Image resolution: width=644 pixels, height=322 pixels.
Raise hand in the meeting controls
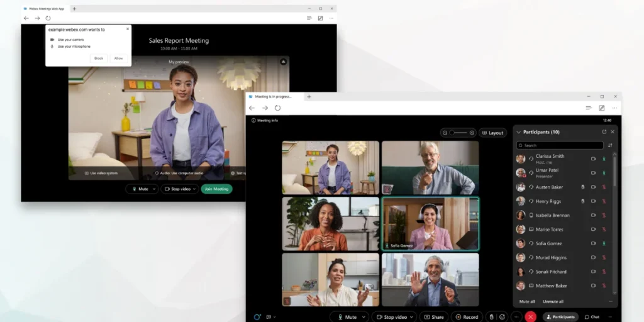pyautogui.click(x=491, y=317)
